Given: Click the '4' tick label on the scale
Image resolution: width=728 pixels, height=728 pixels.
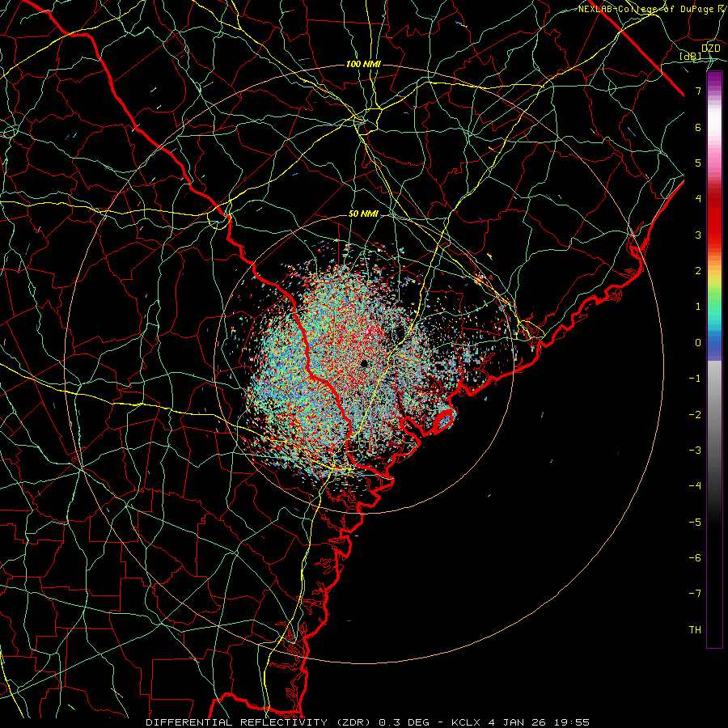Looking at the screenshot, I should click(698, 199).
